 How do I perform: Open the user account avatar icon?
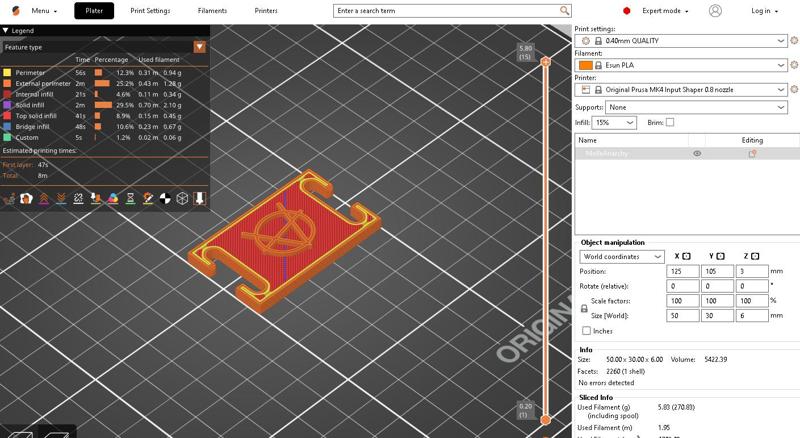coord(715,11)
